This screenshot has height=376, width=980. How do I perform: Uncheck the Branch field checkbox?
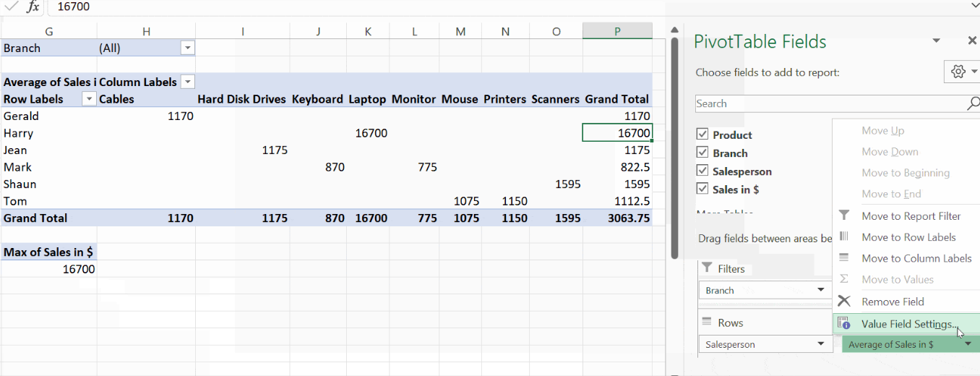pos(702,153)
